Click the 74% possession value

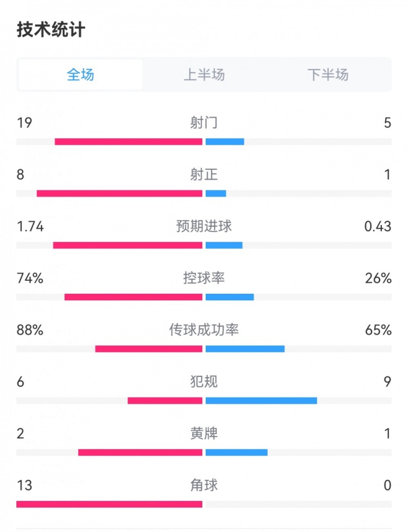pyautogui.click(x=30, y=278)
